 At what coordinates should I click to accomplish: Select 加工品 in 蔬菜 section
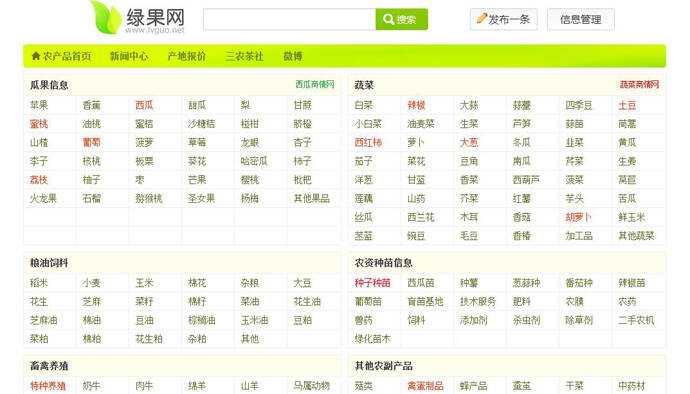point(579,236)
